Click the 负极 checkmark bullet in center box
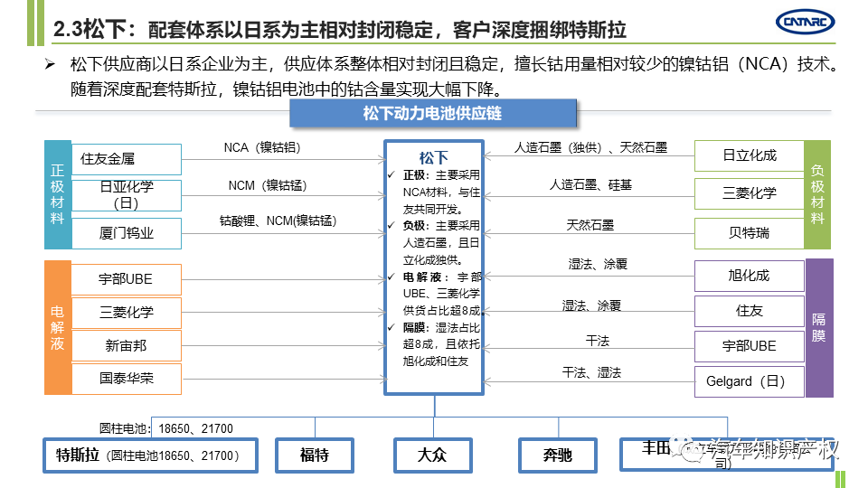 [392, 225]
